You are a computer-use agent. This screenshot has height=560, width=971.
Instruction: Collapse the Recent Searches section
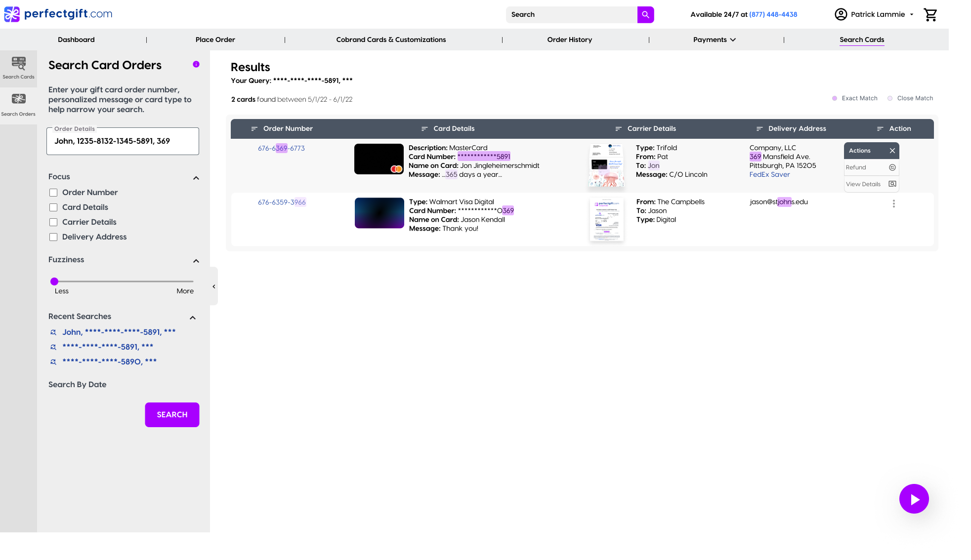click(193, 318)
